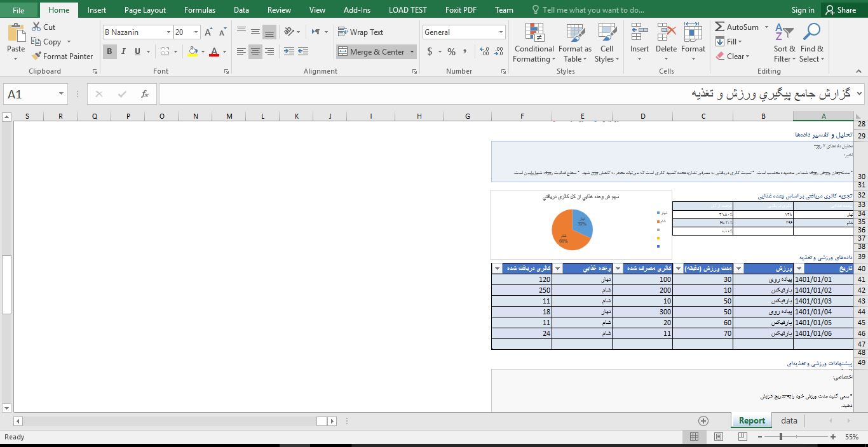The height and width of the screenshot is (447, 868).
Task: Add a new sheet with plus button
Action: point(703,420)
